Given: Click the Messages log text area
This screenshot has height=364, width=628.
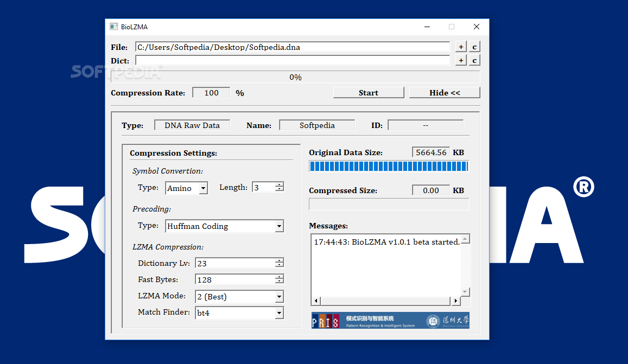Looking at the screenshot, I should tap(386, 266).
